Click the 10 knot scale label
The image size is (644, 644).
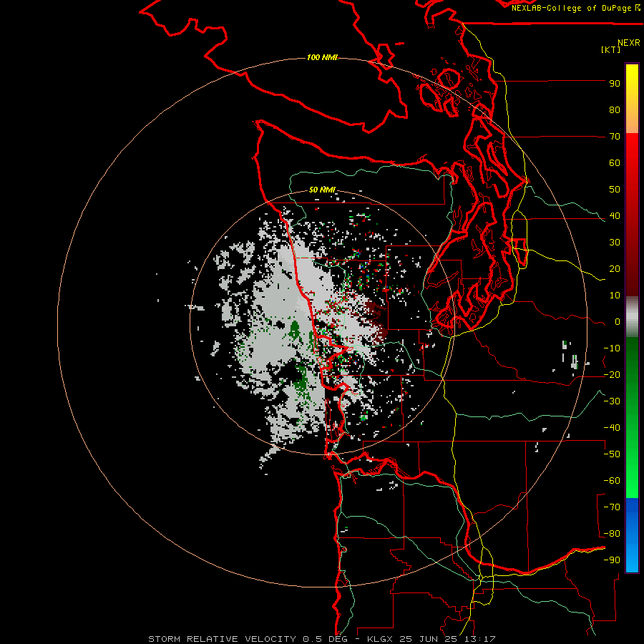(x=615, y=296)
